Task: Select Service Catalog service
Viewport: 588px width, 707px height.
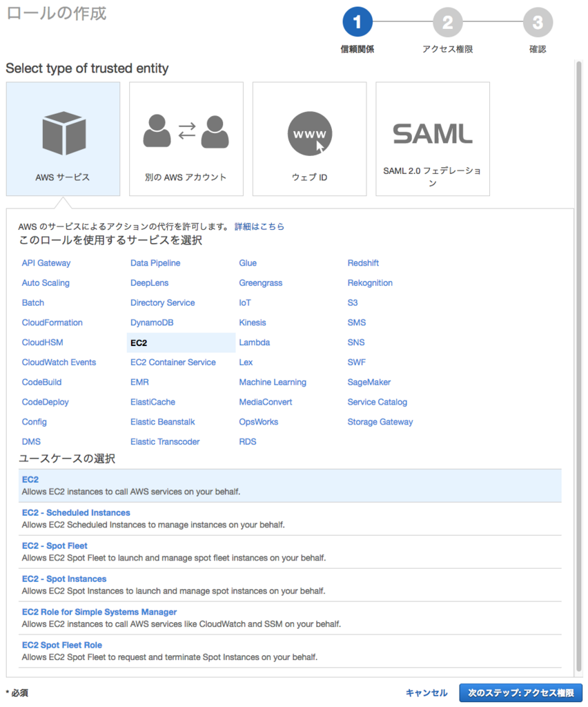Action: [x=377, y=402]
